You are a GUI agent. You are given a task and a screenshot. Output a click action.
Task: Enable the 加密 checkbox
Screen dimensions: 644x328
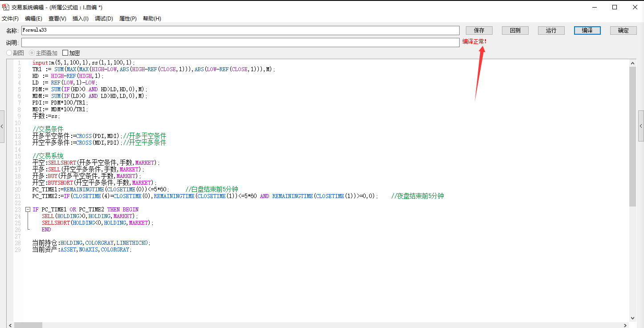point(65,53)
